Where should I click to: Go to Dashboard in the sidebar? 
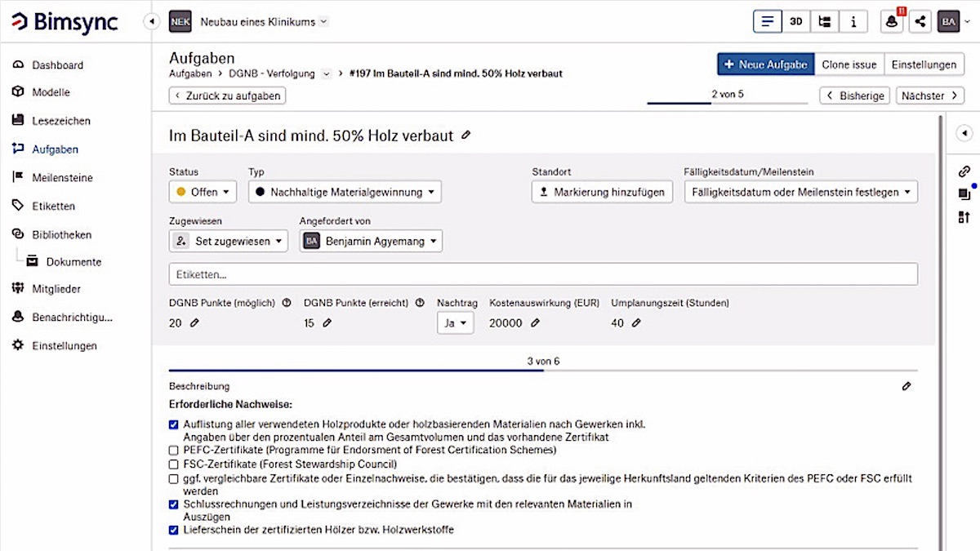[x=57, y=65]
